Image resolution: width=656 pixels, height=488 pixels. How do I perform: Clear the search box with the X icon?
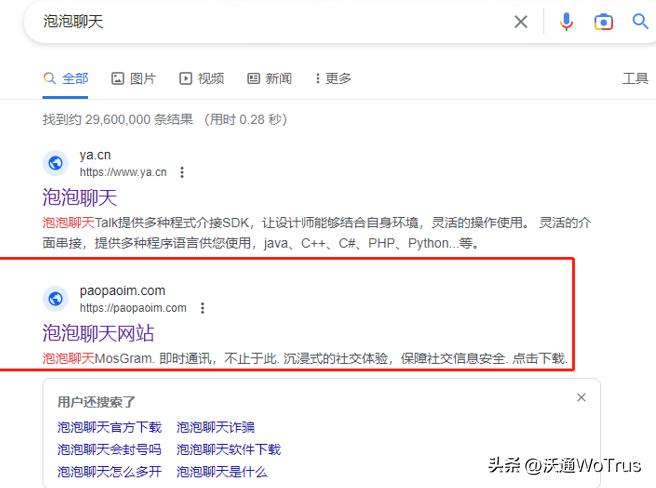(x=520, y=21)
